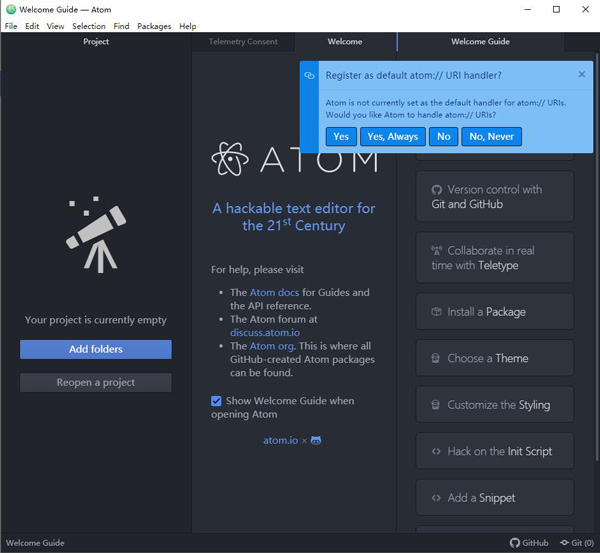Select the Project panel tab
This screenshot has height=553, width=600.
point(96,41)
